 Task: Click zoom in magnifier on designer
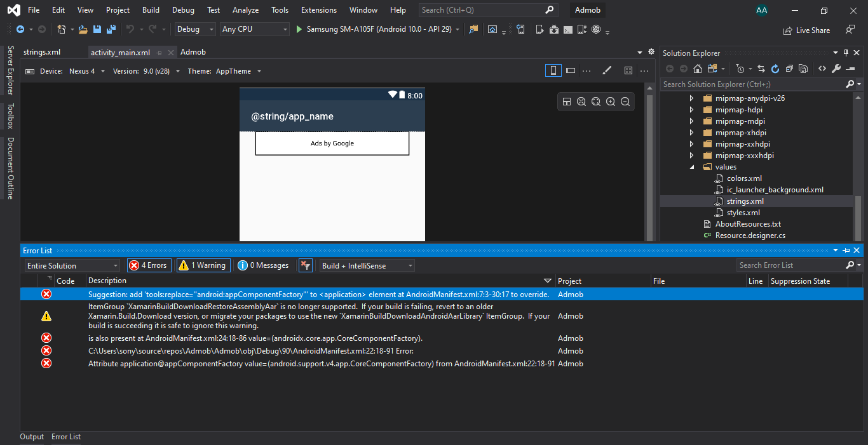pos(611,102)
